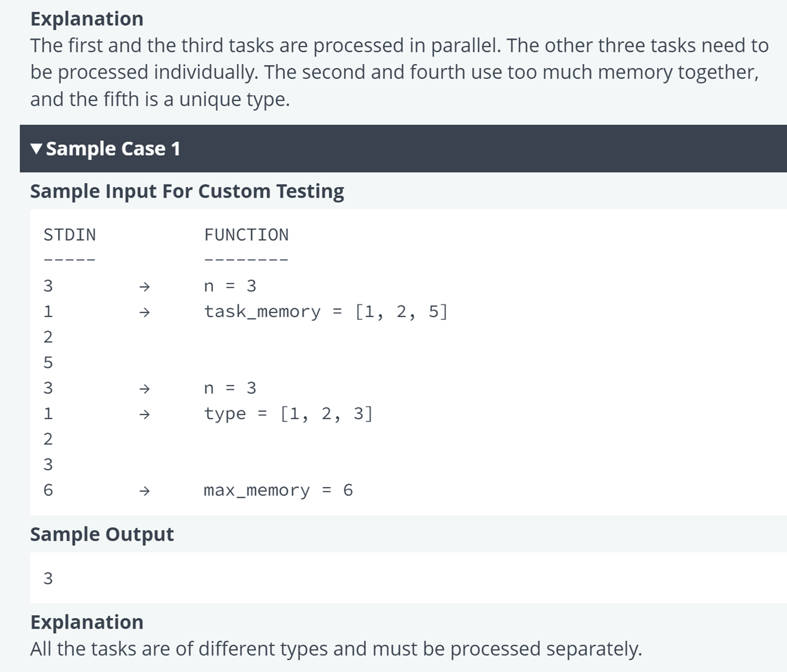Click the STDIN column header

tap(70, 235)
